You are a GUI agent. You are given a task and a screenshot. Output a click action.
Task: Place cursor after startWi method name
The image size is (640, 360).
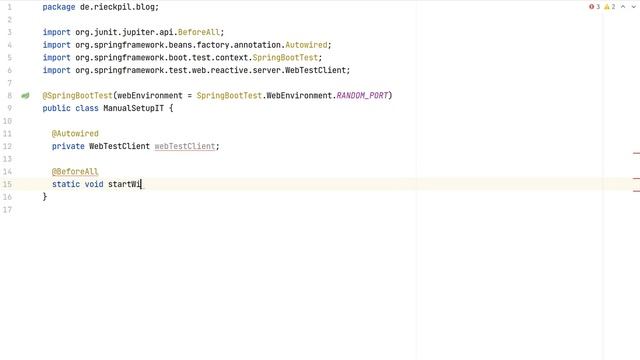point(141,184)
